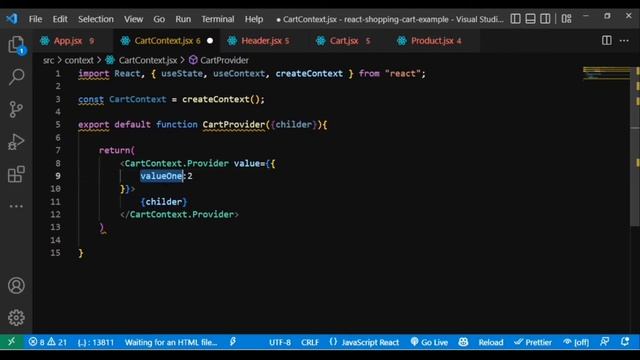Click 'Waiting for an HTML file...' status
640x360 pixels.
pyautogui.click(x=171, y=342)
